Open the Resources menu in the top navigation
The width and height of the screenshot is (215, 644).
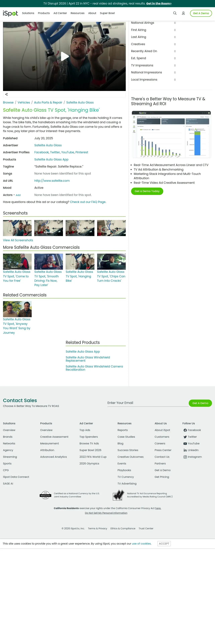pyautogui.click(x=78, y=13)
